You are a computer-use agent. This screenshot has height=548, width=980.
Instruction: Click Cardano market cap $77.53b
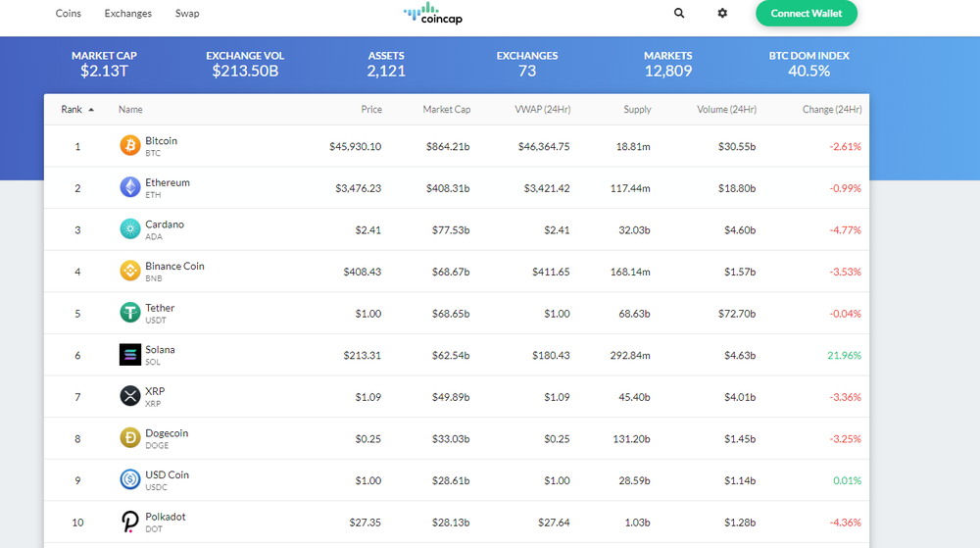tap(451, 230)
